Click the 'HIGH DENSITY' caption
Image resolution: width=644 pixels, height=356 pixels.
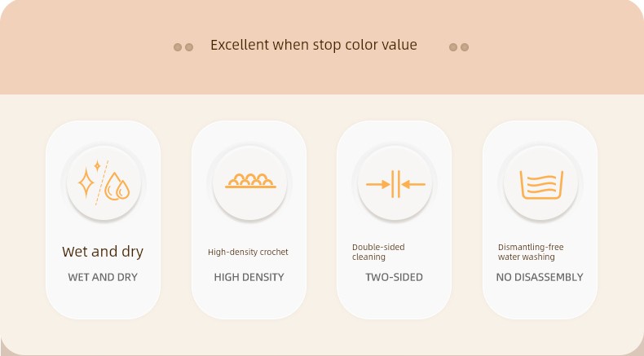click(x=249, y=277)
